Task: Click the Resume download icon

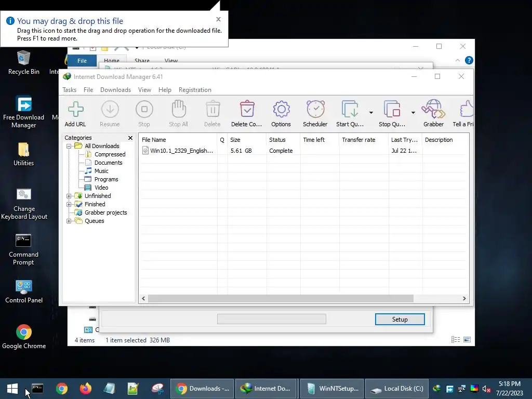Action: pos(110,109)
